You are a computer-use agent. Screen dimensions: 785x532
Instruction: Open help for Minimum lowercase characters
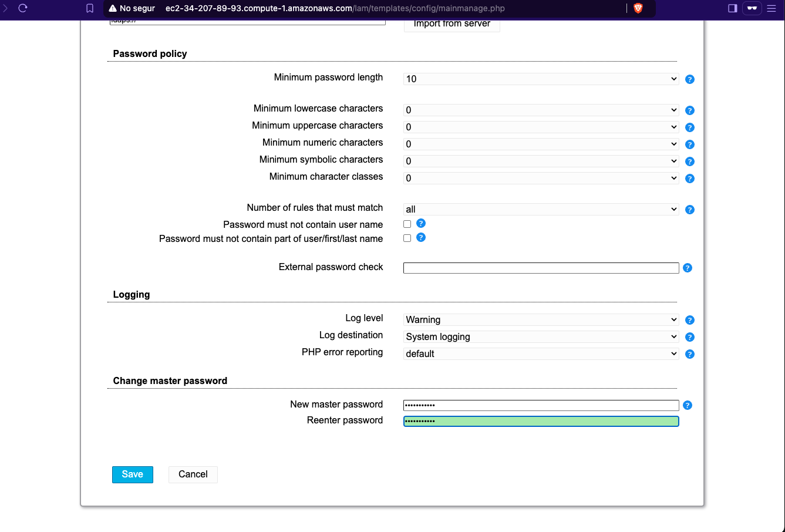(690, 110)
